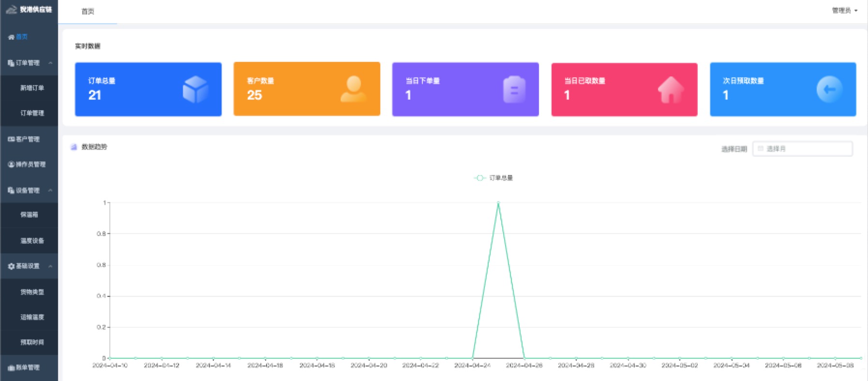Viewport: 868px width, 381px height.
Task: Click the 实时数据 section heading
Action: click(x=88, y=46)
